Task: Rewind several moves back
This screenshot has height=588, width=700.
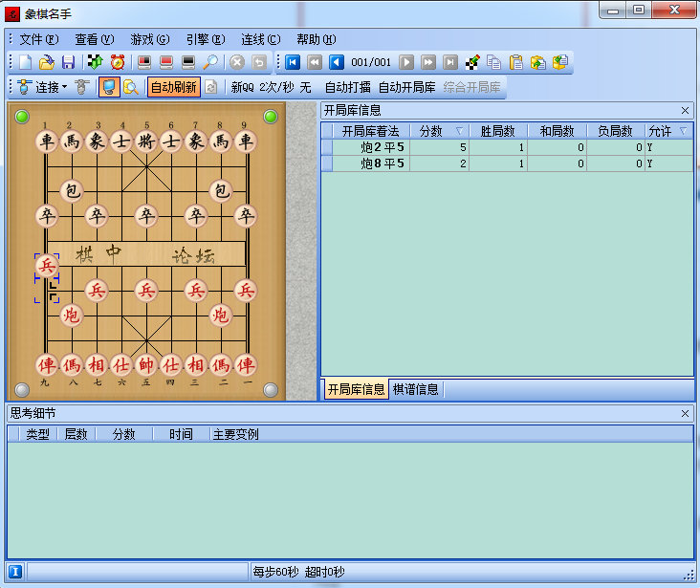Action: coord(315,62)
